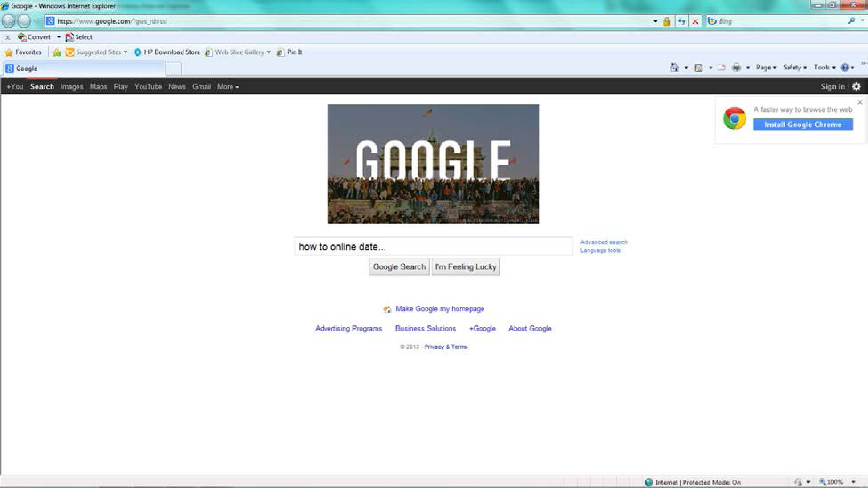Open Google settings gear icon
868x488 pixels.
[x=856, y=86]
